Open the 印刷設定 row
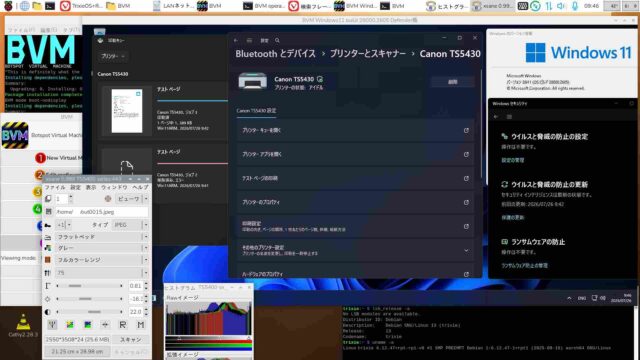The width and height of the screenshot is (640, 360). pyautogui.click(x=355, y=227)
